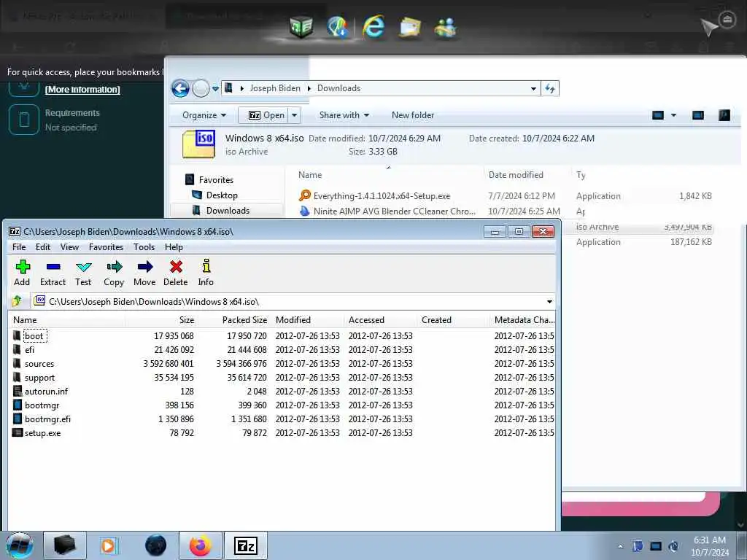The height and width of the screenshot is (560, 747).
Task: Open the 7-Zip Favorites menu
Action: coord(107,247)
